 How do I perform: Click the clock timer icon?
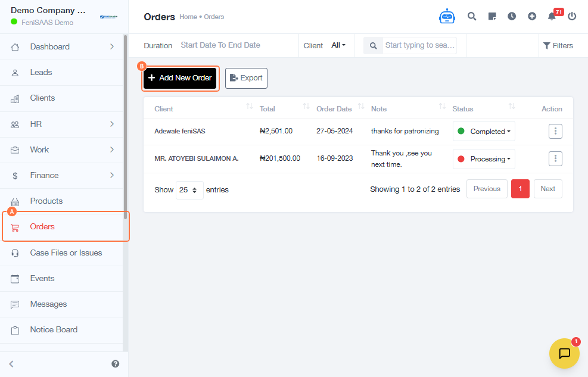click(x=512, y=17)
